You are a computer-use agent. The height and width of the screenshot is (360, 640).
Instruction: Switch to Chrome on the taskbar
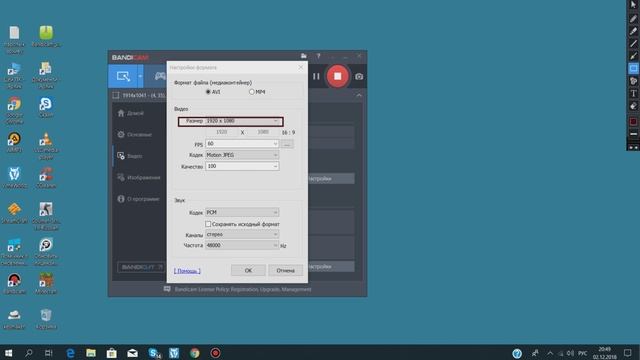point(195,353)
